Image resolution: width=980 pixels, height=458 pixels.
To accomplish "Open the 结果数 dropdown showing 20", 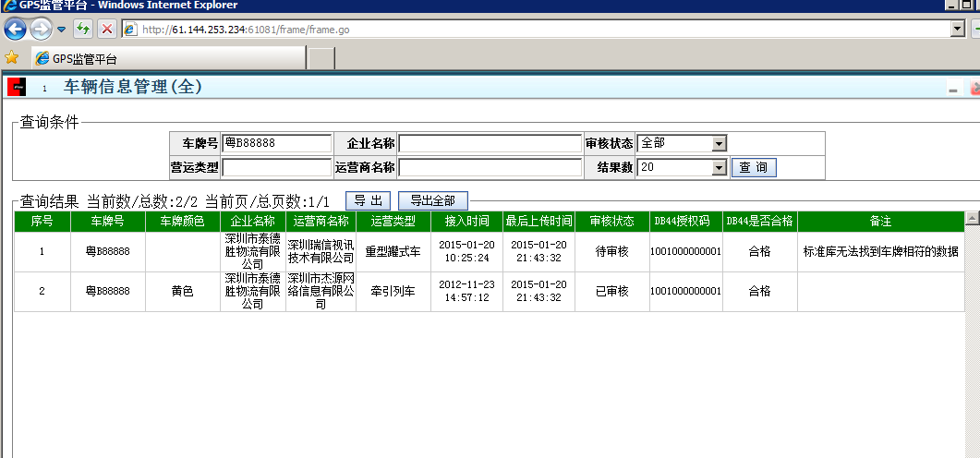I will tap(682, 167).
